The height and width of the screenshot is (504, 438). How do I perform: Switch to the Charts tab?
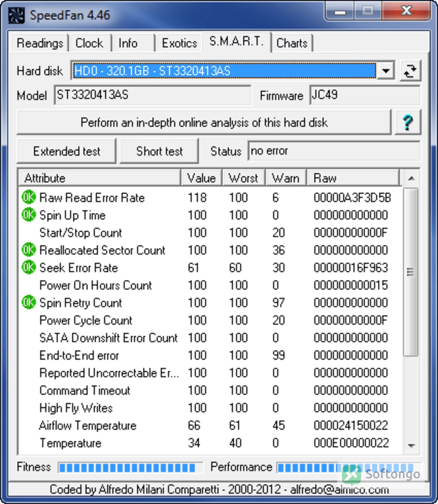click(x=292, y=43)
